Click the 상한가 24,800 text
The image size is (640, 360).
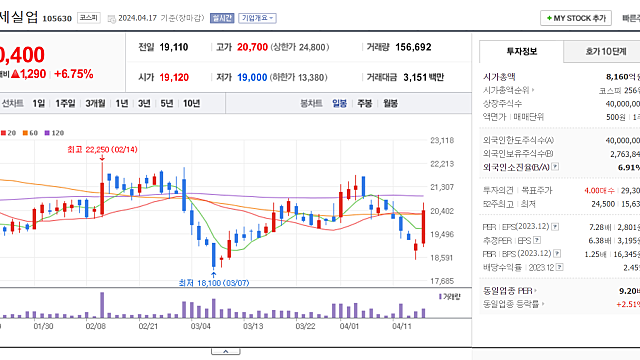coord(300,47)
